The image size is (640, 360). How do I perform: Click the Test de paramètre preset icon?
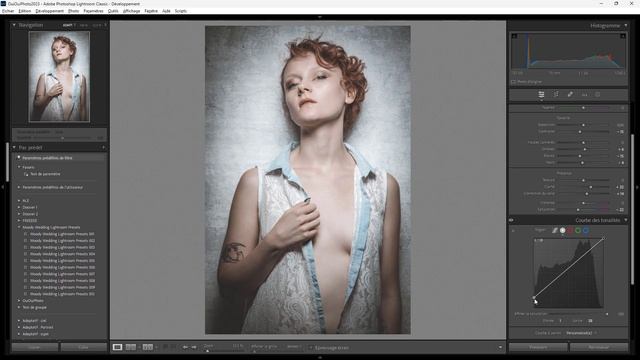pyautogui.click(x=26, y=174)
